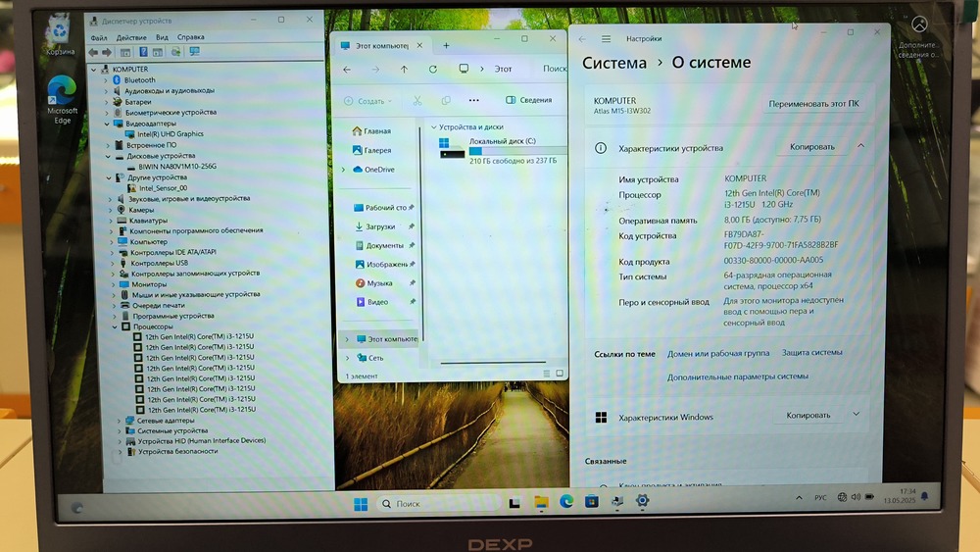Viewport: 980px width, 552px height.
Task: Click the Local Disk (C:) usage bar
Action: pos(517,151)
